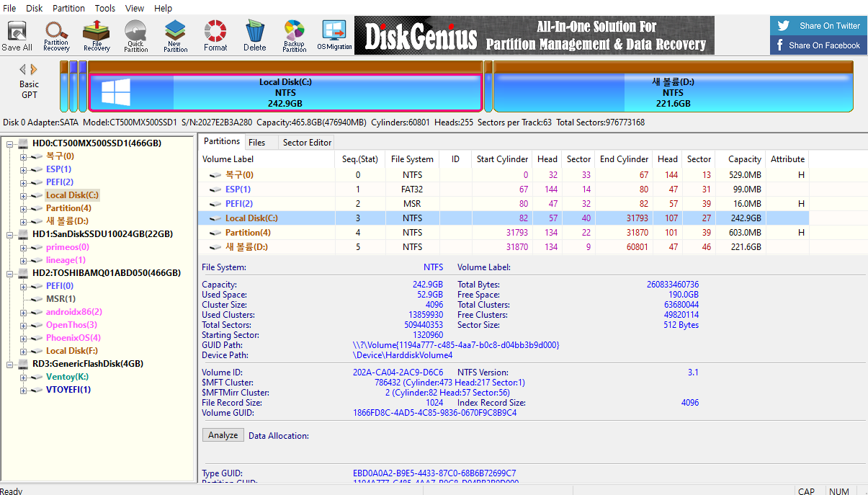The image size is (868, 495).
Task: Click the Format toolbar icon
Action: (215, 36)
